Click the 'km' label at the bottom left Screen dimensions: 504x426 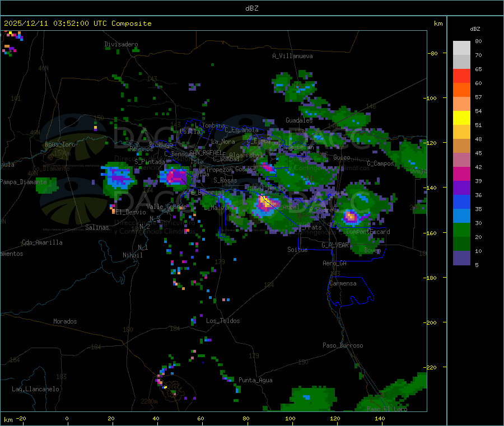click(8, 420)
